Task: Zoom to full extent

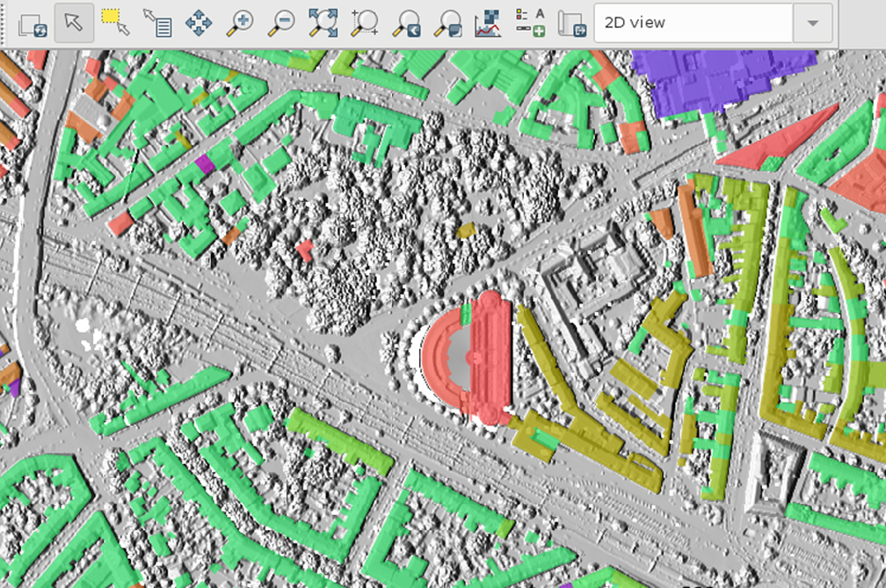Action: tap(323, 23)
